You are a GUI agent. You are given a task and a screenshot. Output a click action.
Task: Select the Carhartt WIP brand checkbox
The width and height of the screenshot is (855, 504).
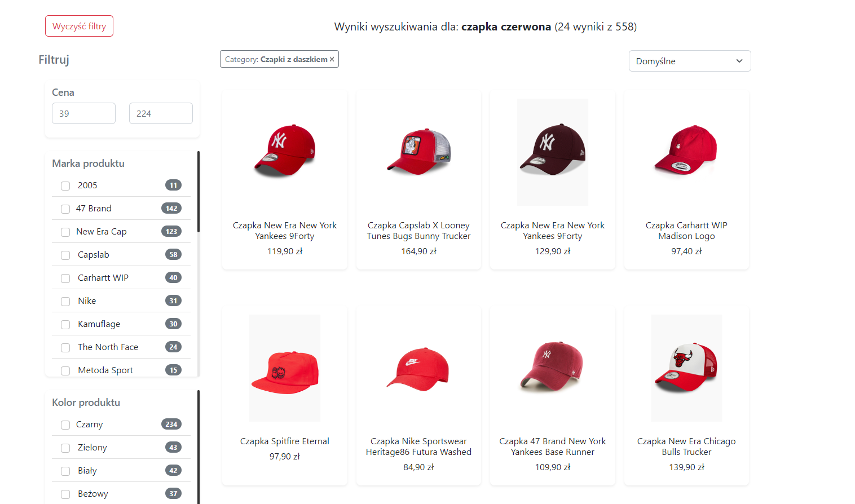click(x=65, y=278)
